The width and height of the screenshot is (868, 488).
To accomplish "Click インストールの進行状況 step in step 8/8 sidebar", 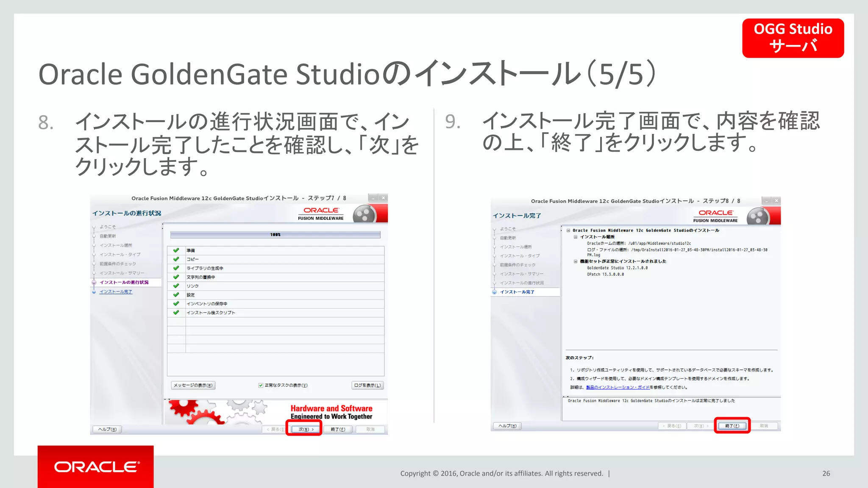I will (522, 283).
